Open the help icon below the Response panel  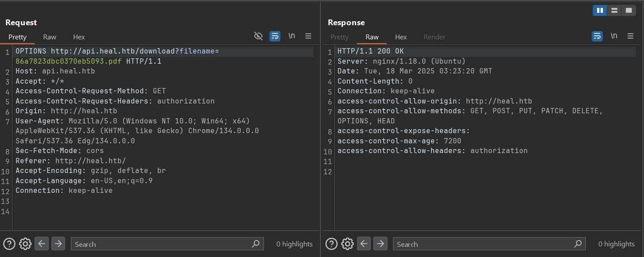pos(331,244)
